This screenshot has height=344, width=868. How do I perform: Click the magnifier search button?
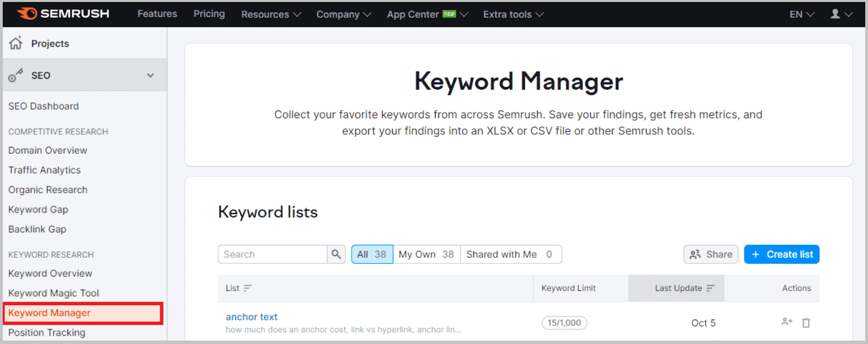pyautogui.click(x=336, y=254)
